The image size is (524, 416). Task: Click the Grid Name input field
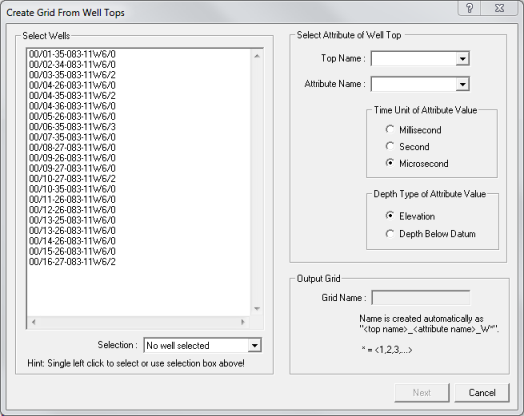coord(421,297)
